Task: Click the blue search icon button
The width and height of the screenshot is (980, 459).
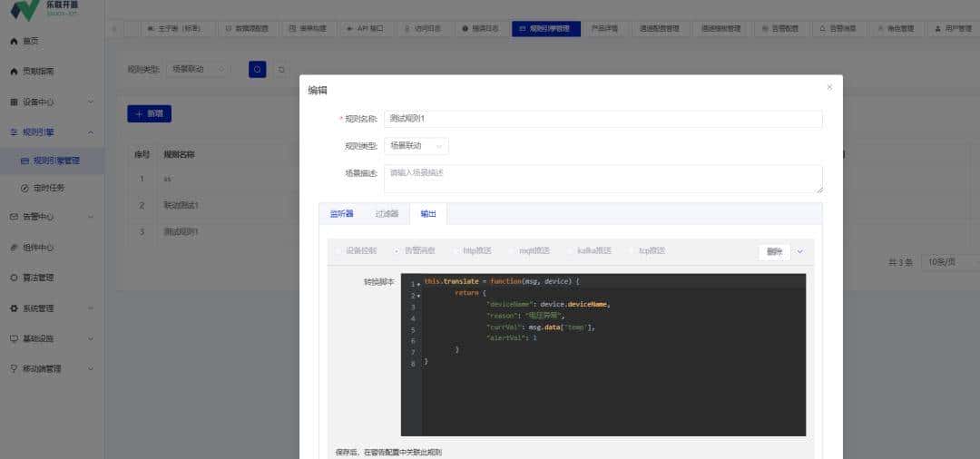Action: click(258, 69)
